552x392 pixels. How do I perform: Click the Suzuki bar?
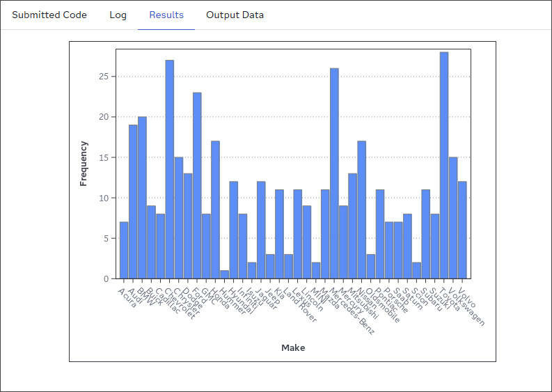click(435, 246)
